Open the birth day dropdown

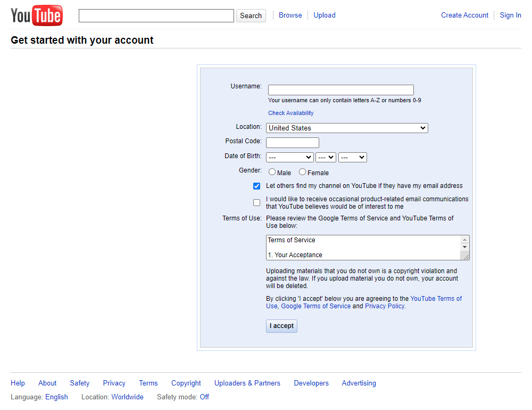click(326, 157)
